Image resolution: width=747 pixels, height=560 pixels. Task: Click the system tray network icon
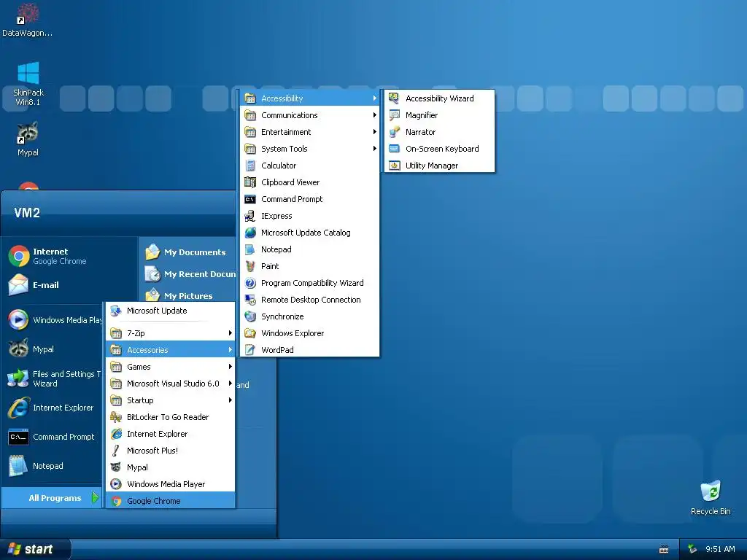692,549
